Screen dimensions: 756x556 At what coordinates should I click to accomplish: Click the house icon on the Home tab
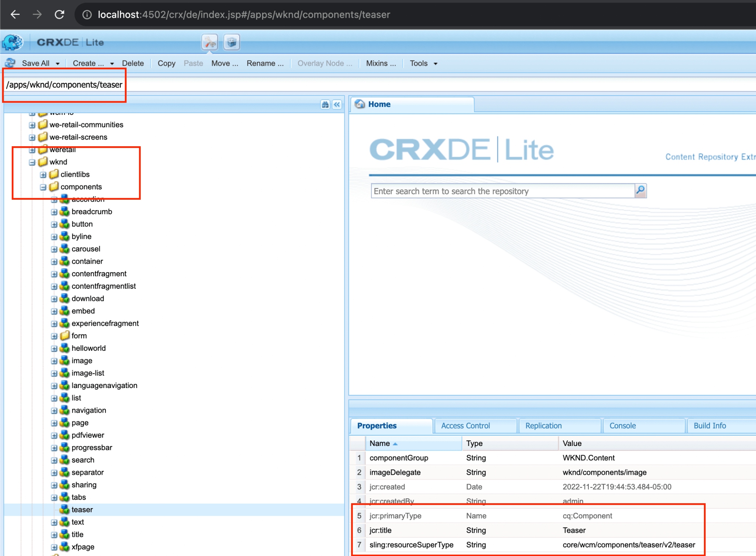(360, 104)
